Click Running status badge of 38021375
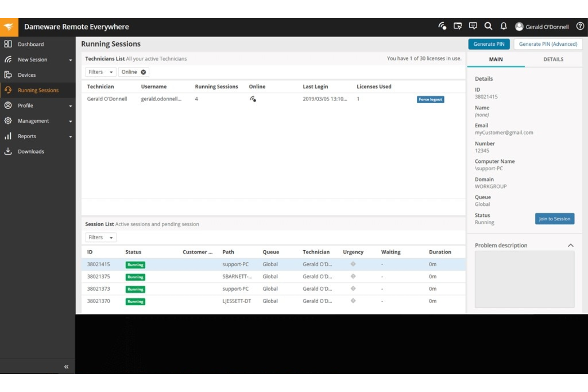Image resolution: width=588 pixels, height=392 pixels. (135, 277)
